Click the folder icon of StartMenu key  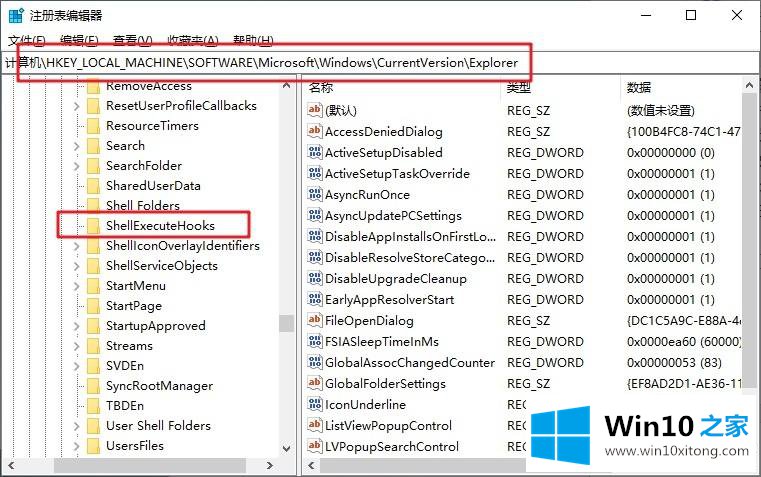tap(93, 286)
